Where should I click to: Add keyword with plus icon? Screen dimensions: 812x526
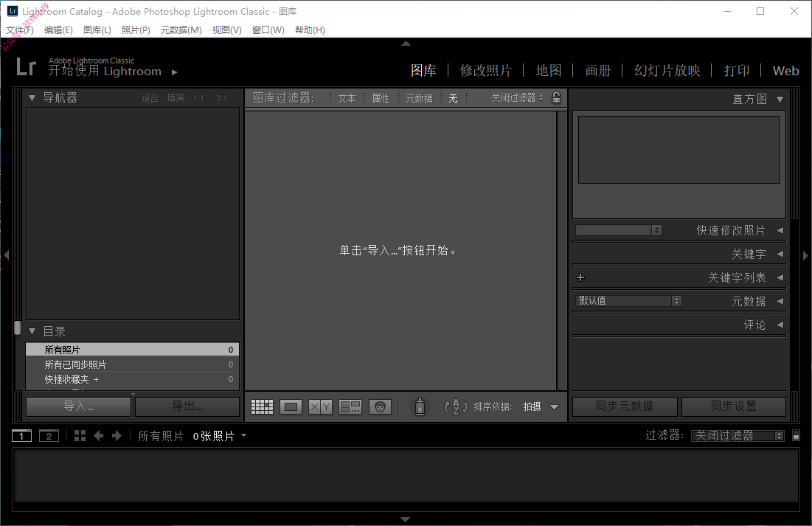point(580,277)
